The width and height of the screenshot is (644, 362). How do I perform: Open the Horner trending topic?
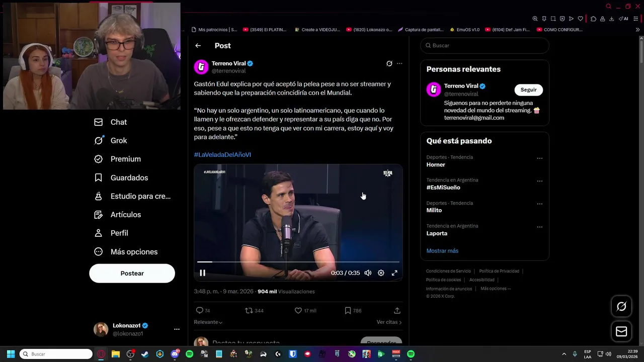coord(436,165)
